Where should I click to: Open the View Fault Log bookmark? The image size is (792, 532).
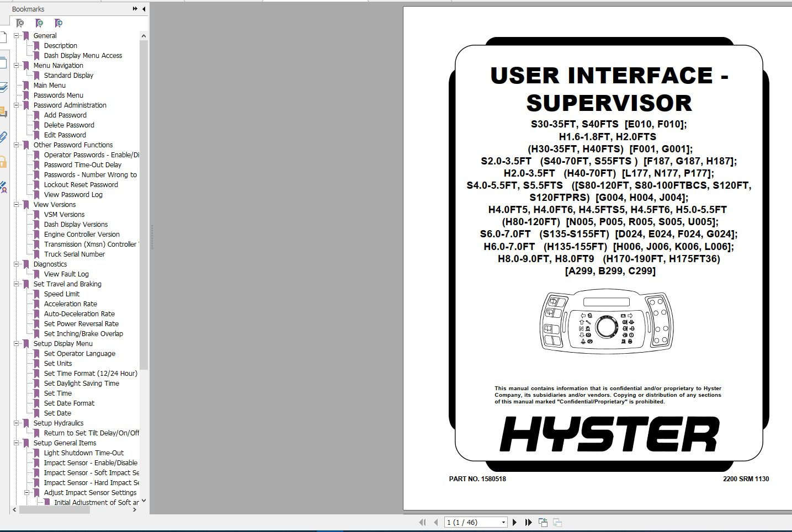click(x=66, y=274)
